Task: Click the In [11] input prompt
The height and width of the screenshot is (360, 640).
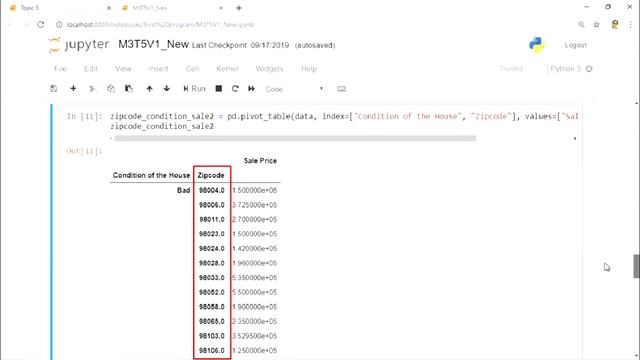Action: click(84, 116)
